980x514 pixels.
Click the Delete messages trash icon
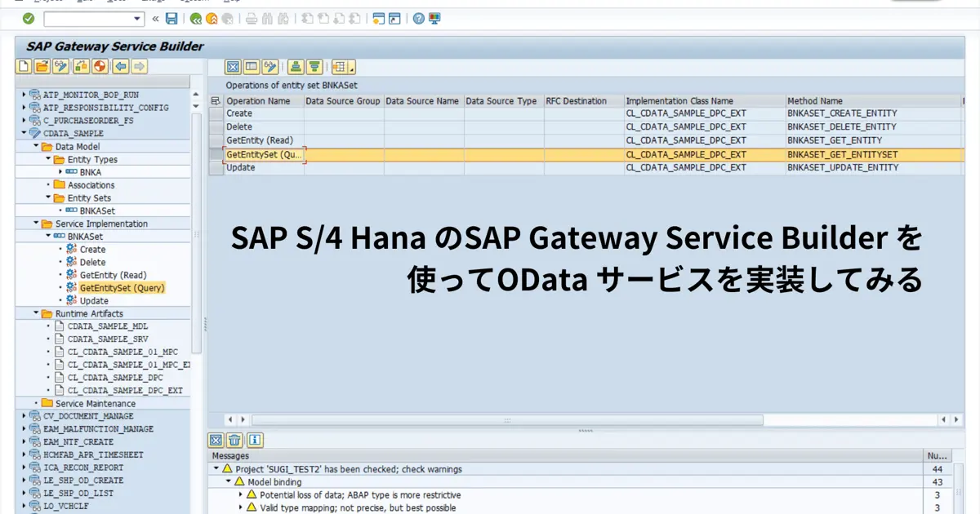235,441
